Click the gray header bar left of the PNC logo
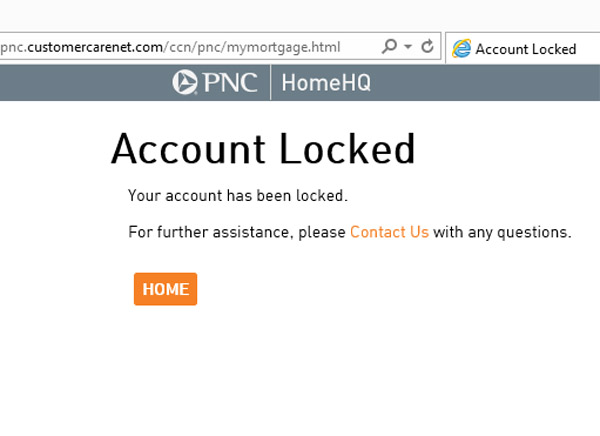Screen dimensions: 600x436 [84, 83]
